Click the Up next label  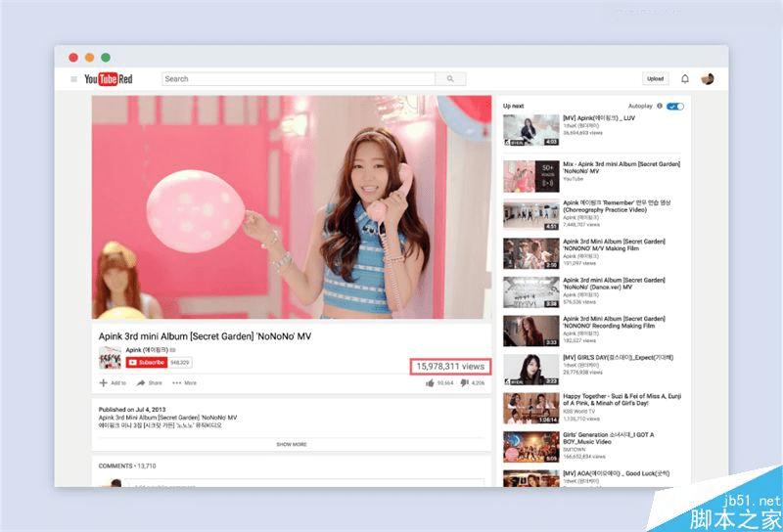[513, 106]
